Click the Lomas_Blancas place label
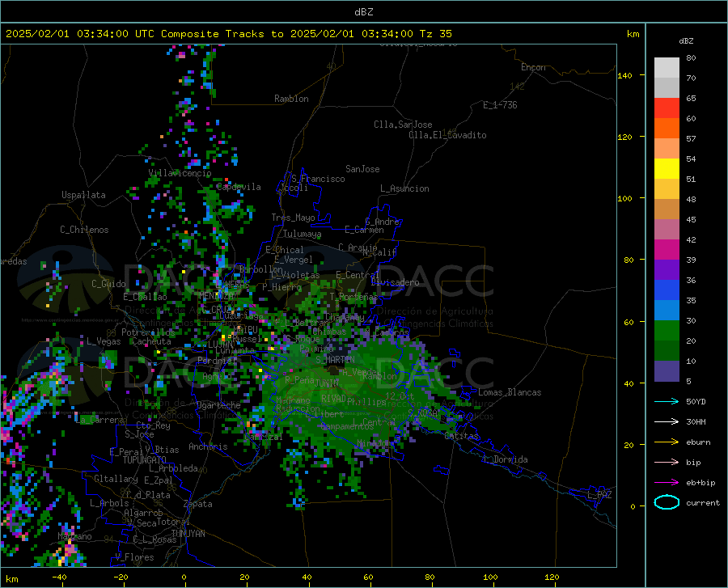728x588 pixels. (510, 392)
